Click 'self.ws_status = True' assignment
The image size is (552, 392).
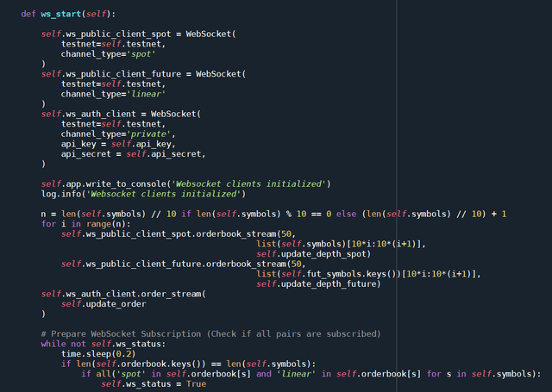coord(154,384)
